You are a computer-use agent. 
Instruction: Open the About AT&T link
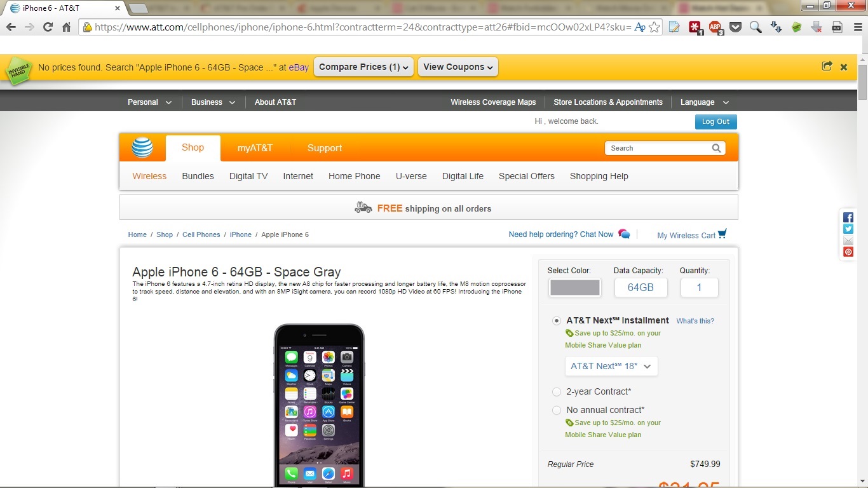(275, 102)
